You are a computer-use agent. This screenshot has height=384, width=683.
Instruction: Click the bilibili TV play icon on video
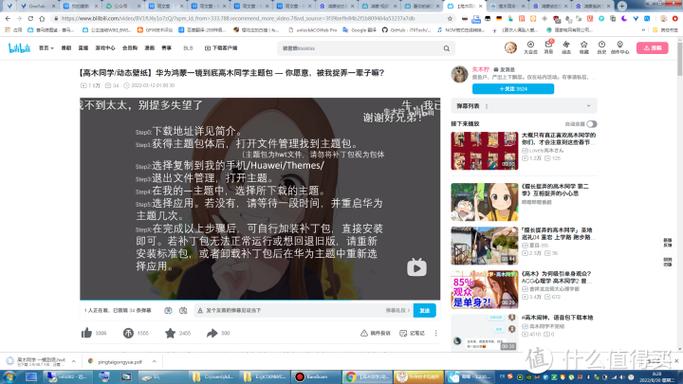417,267
